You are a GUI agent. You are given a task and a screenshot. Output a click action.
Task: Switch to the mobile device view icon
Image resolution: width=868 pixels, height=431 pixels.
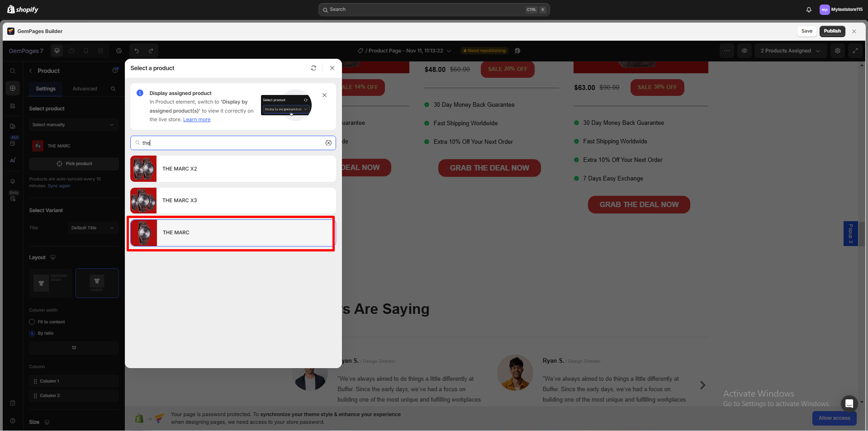[86, 51]
